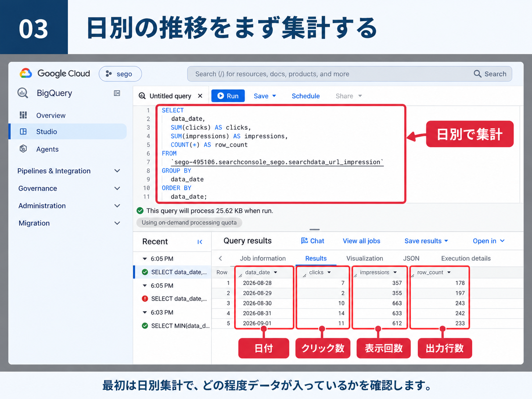Switch to the Job information tab
This screenshot has height=399, width=532.
(263, 258)
